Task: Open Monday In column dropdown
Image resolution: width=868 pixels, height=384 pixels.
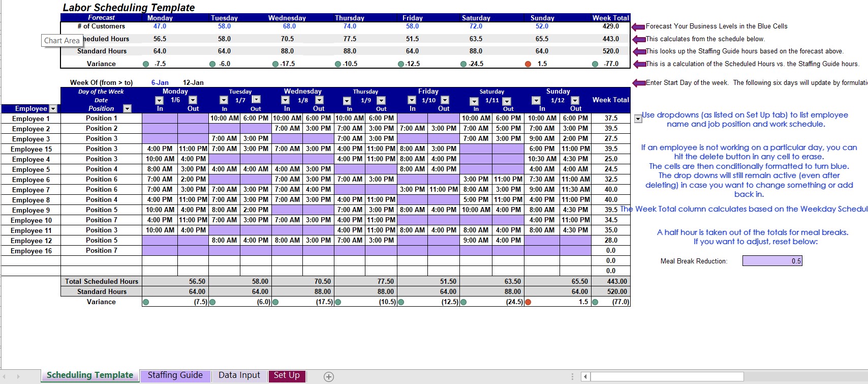Action: [159, 100]
